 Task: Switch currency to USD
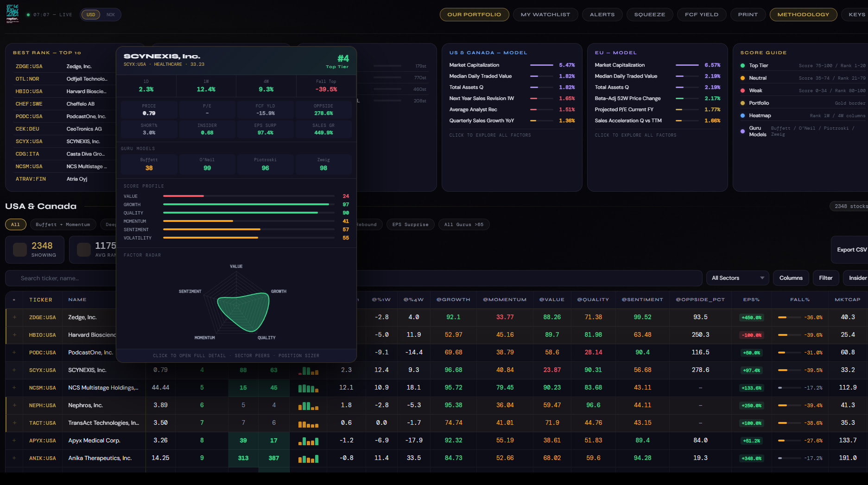click(91, 15)
